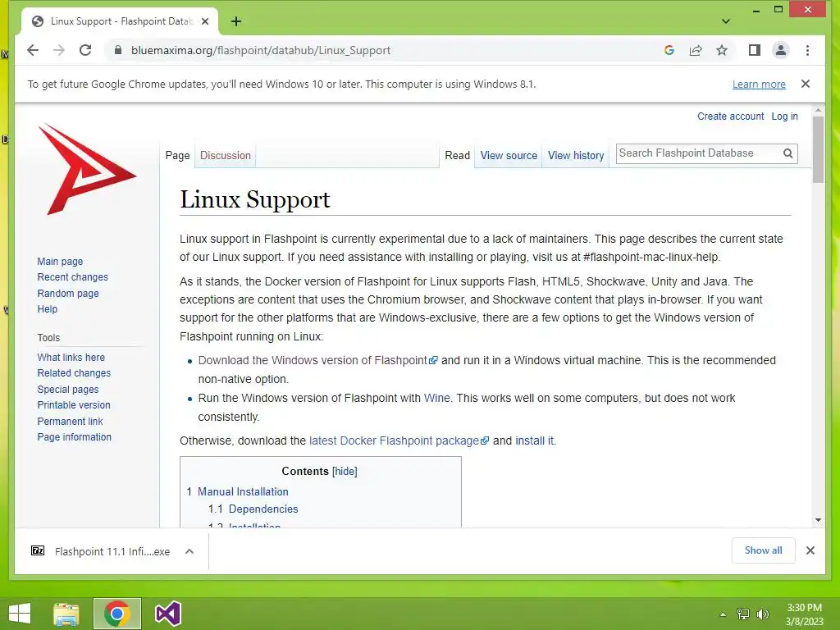Open the Chrome three-dot menu
Screen dimensions: 840x630
point(807,50)
